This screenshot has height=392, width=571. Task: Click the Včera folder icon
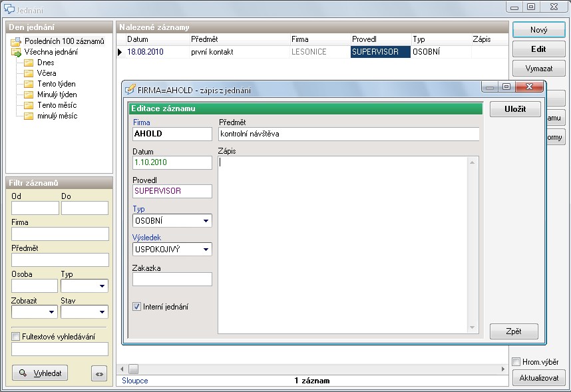pyautogui.click(x=29, y=73)
